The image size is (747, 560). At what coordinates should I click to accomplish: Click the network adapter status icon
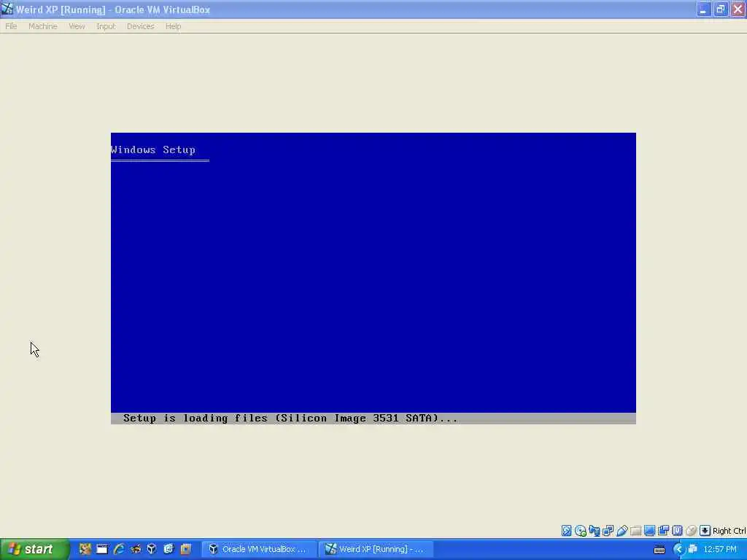point(594,531)
